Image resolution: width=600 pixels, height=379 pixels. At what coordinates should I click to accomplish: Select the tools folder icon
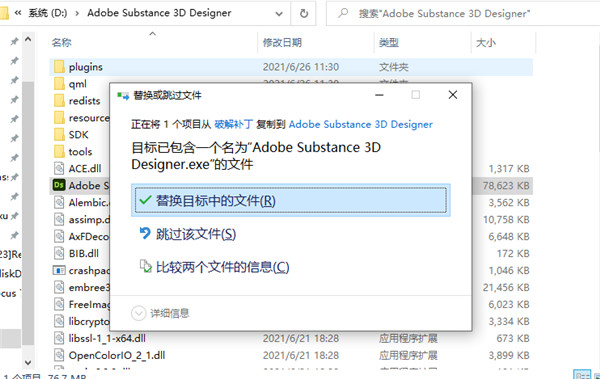coord(59,151)
